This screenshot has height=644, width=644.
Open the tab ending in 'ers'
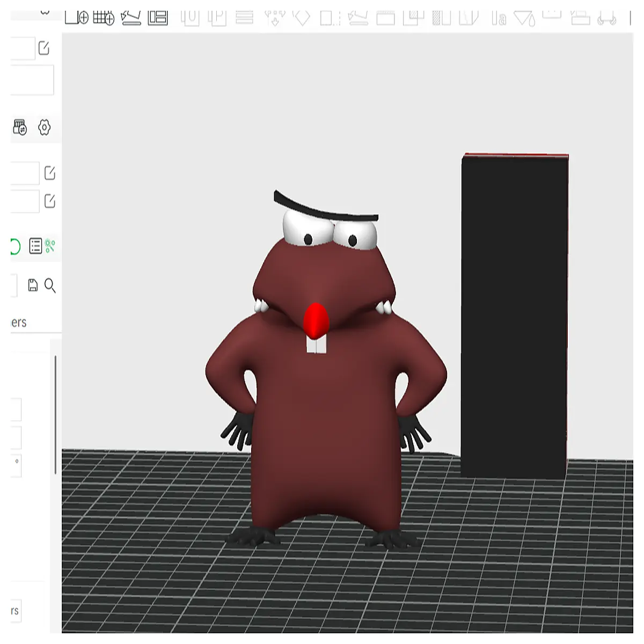[x=19, y=323]
